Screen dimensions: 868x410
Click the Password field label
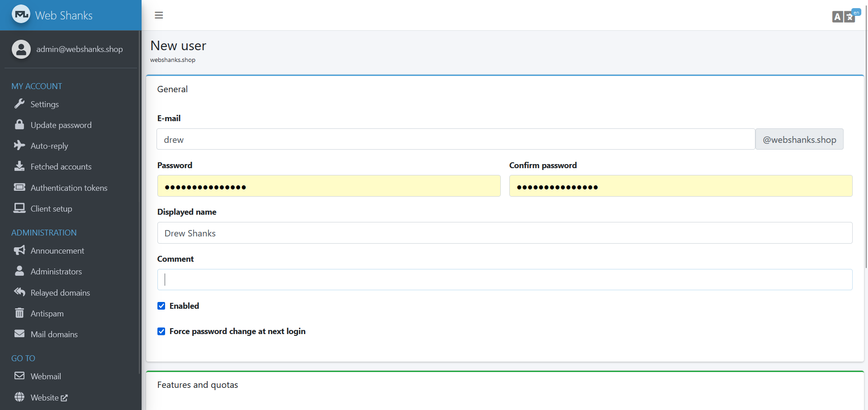(175, 165)
